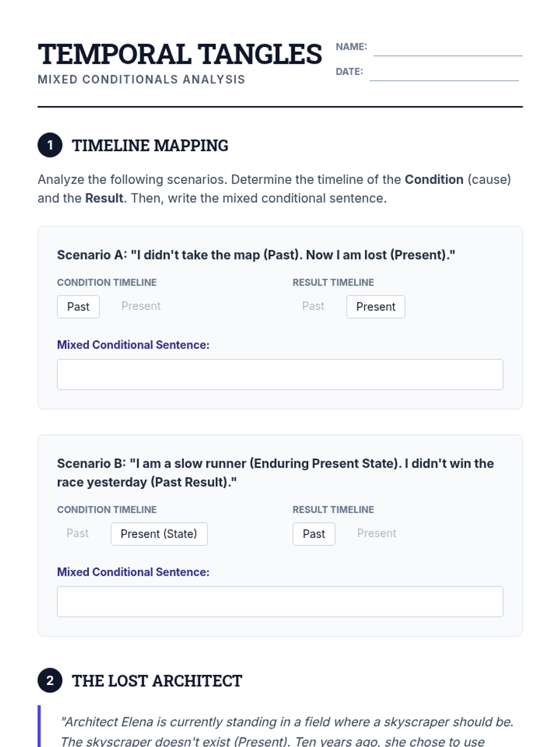
Task: Click Scenario B mixed conditional sentence field
Action: click(x=280, y=601)
